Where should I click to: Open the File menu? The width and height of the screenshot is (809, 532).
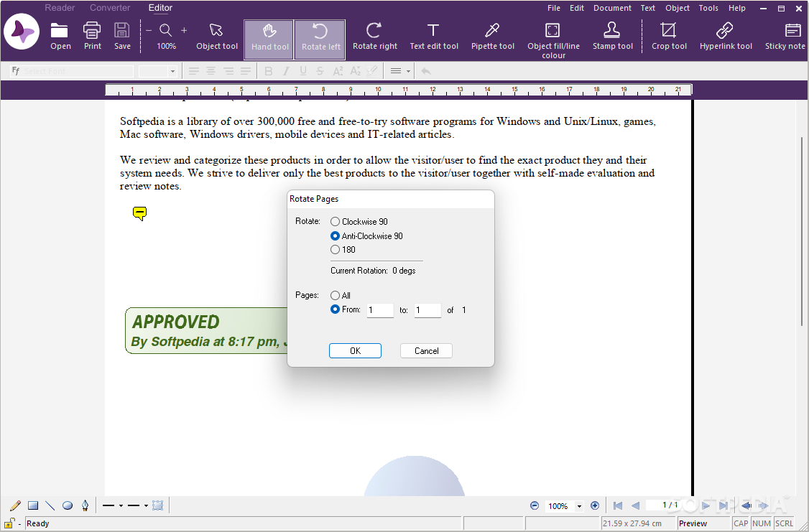coord(554,8)
